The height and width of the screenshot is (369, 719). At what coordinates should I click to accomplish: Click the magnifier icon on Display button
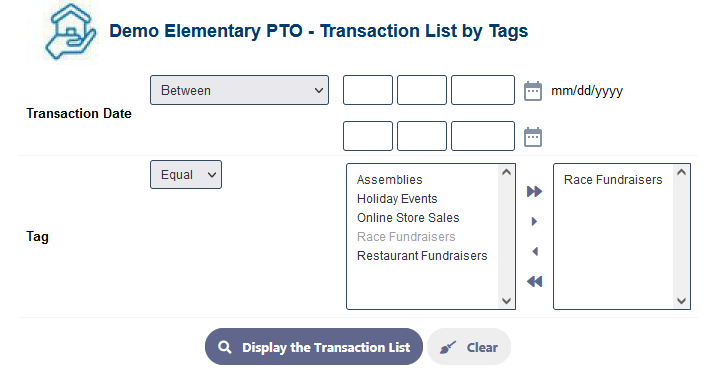pyautogui.click(x=225, y=347)
